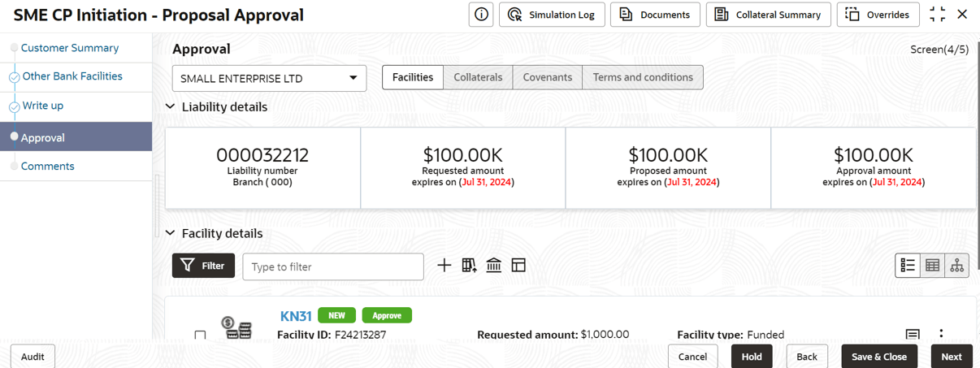Switch to list view
The height and width of the screenshot is (368, 980).
pyautogui.click(x=908, y=266)
